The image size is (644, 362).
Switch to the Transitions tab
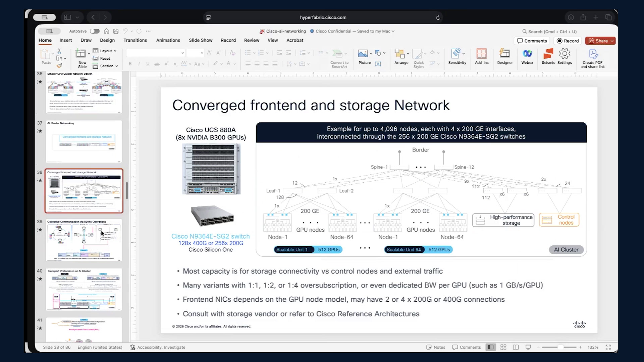[x=135, y=40]
